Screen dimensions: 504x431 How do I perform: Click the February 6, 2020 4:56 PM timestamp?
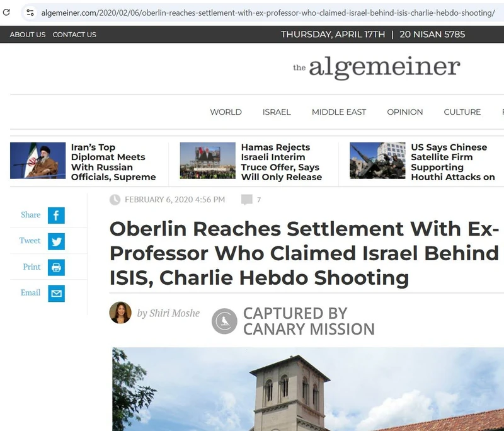pos(175,200)
